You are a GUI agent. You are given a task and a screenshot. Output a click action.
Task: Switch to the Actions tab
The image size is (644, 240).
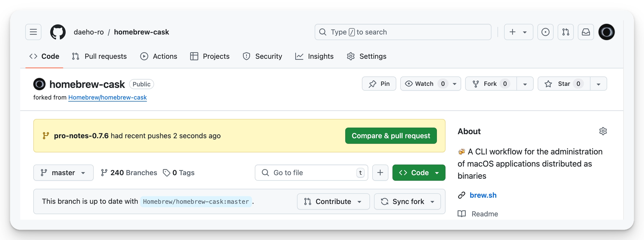pos(159,56)
